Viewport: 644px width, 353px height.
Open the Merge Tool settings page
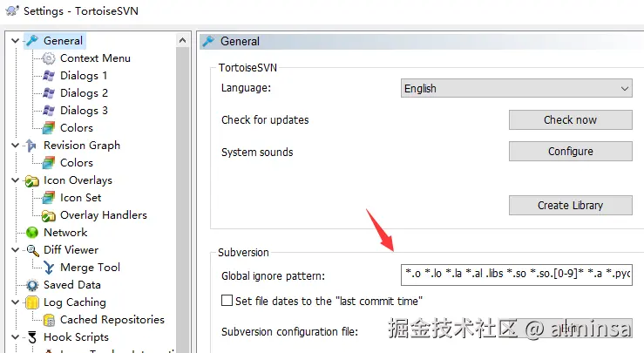[x=90, y=268]
